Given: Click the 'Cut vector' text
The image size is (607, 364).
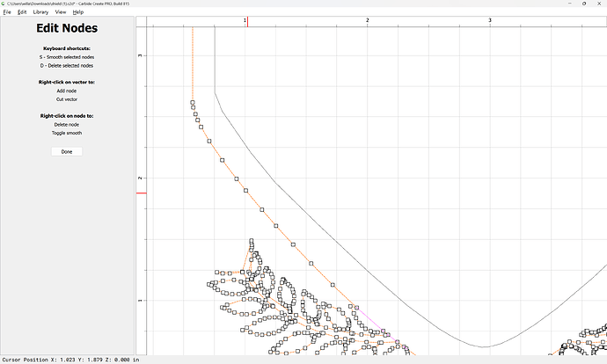Looking at the screenshot, I should click(67, 99).
